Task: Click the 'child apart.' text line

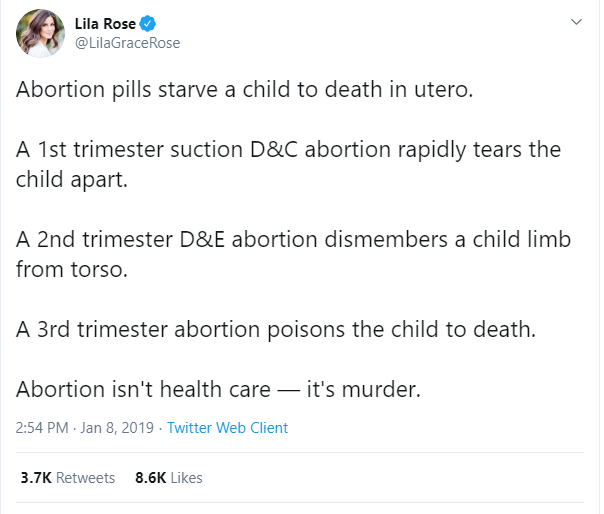Action: (72, 180)
